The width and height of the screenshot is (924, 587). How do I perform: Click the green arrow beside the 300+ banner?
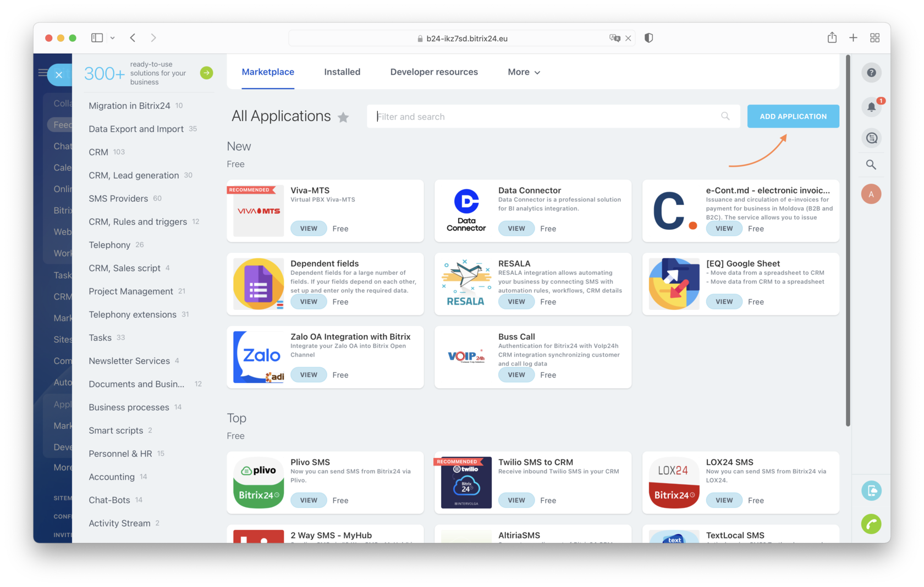[x=206, y=72]
